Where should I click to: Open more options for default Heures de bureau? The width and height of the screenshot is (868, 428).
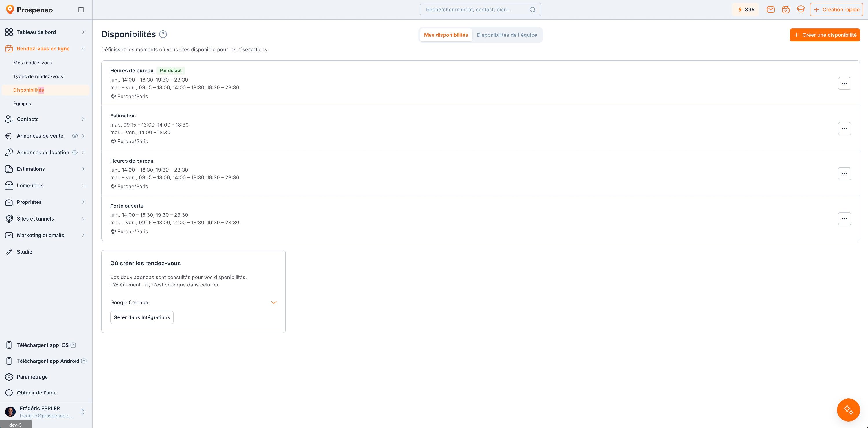[x=844, y=83]
